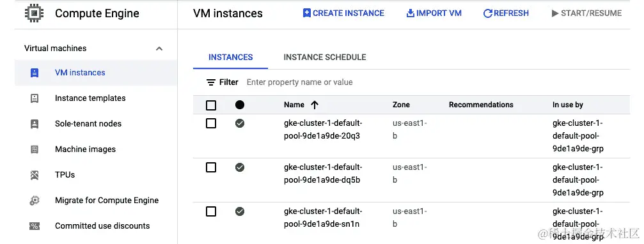Collapse the Virtual machines section
The width and height of the screenshot is (644, 244).
point(159,49)
